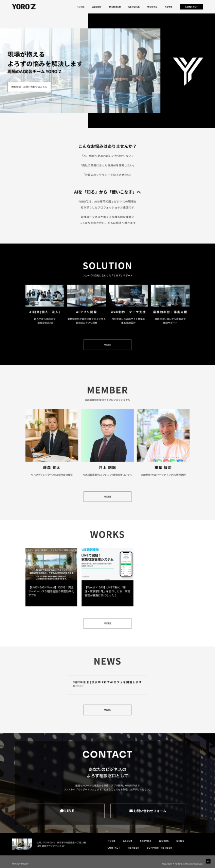The width and height of the screenshot is (215, 868).
Task: Open the AIアプリ開発 solution card
Action: coord(87,304)
